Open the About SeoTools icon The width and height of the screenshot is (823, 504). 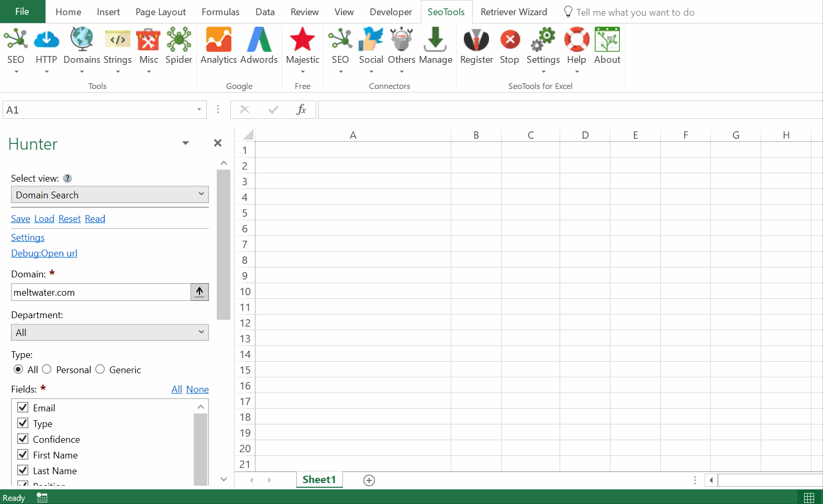(607, 40)
